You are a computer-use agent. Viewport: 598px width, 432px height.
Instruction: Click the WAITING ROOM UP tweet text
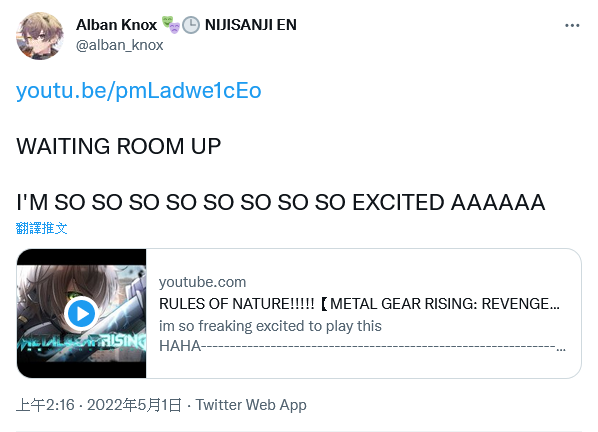click(x=119, y=146)
